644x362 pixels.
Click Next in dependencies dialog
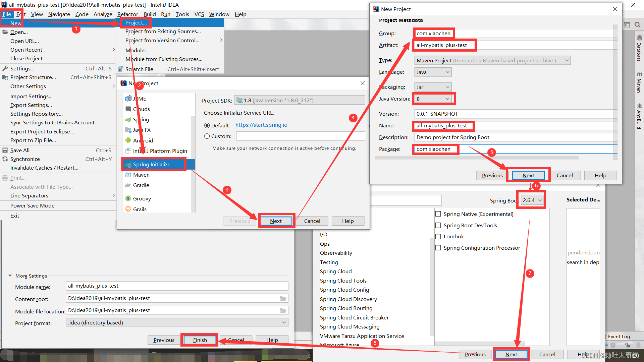click(x=511, y=354)
